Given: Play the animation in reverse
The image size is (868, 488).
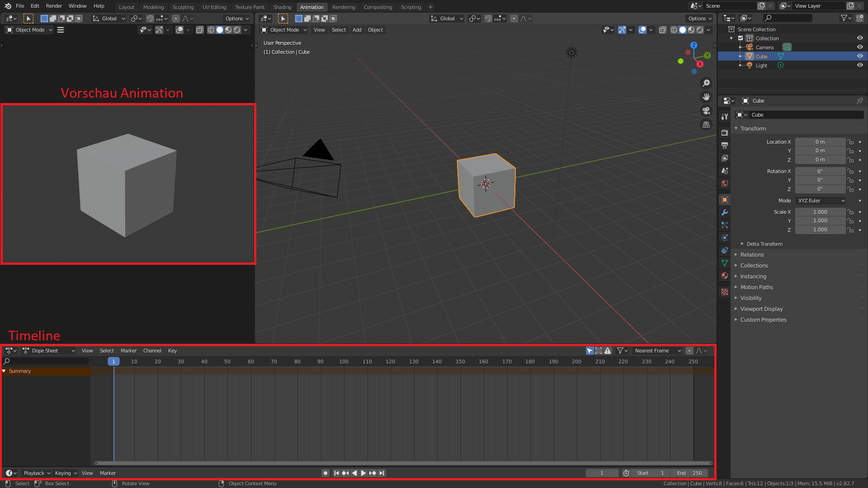Looking at the screenshot, I should pyautogui.click(x=354, y=473).
